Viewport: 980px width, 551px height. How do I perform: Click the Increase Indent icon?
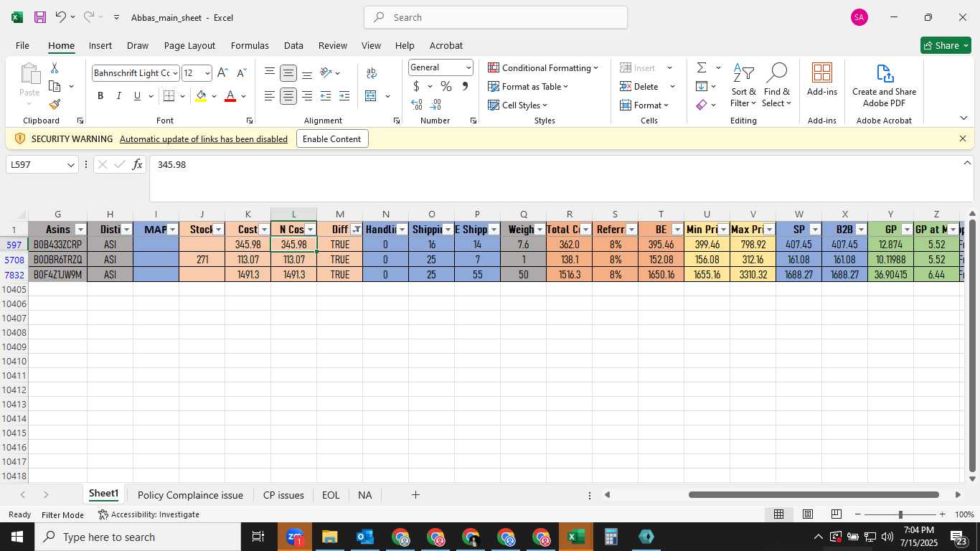pos(344,96)
